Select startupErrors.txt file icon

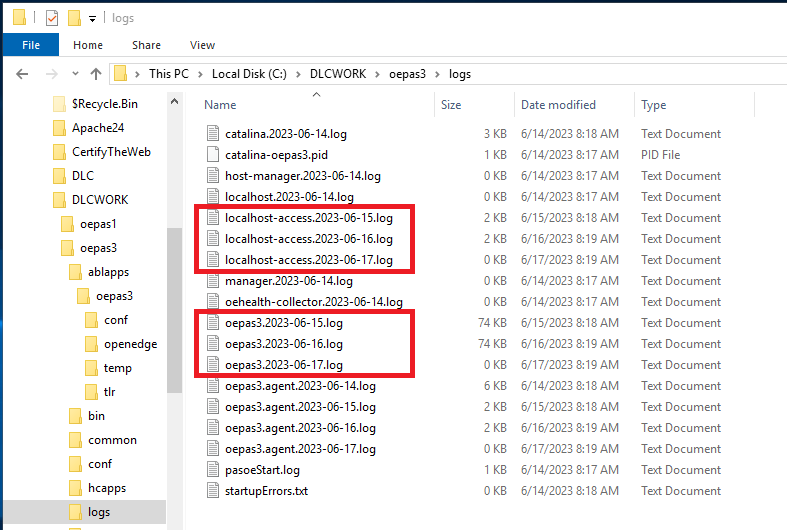[x=213, y=491]
